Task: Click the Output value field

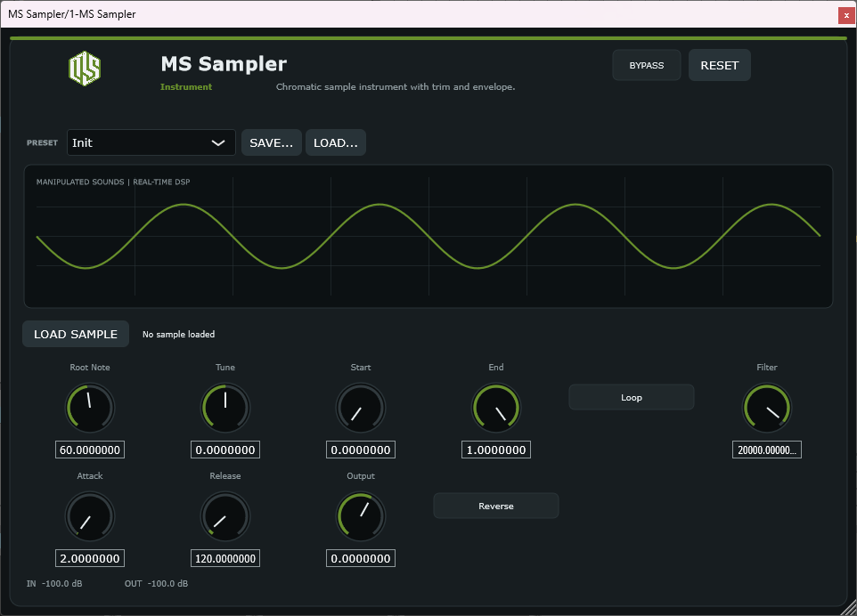Action: (360, 558)
